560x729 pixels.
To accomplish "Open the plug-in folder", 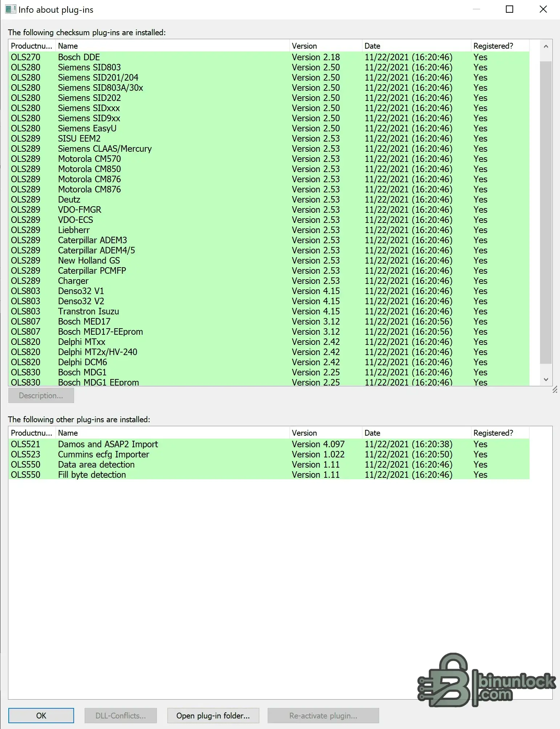I will point(213,716).
